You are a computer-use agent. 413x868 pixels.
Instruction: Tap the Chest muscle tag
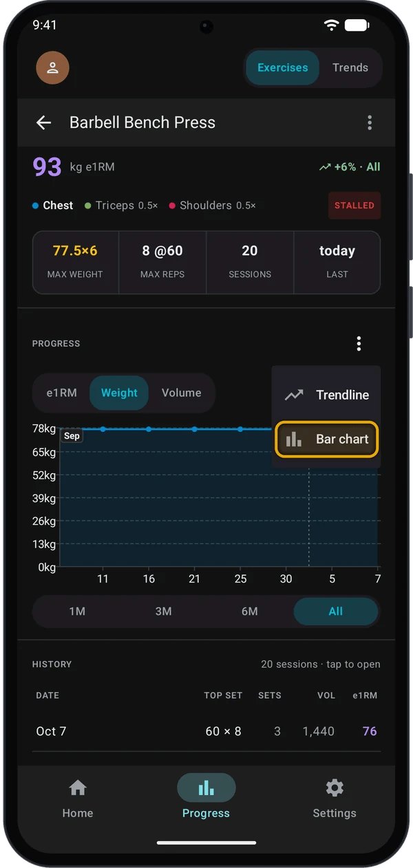[x=53, y=206]
